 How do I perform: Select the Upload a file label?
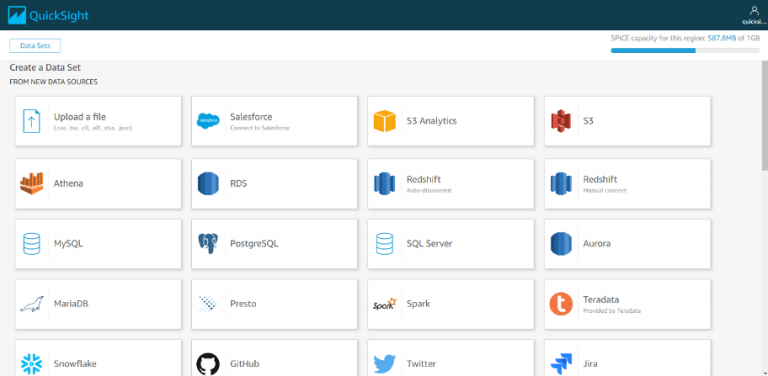[80, 117]
